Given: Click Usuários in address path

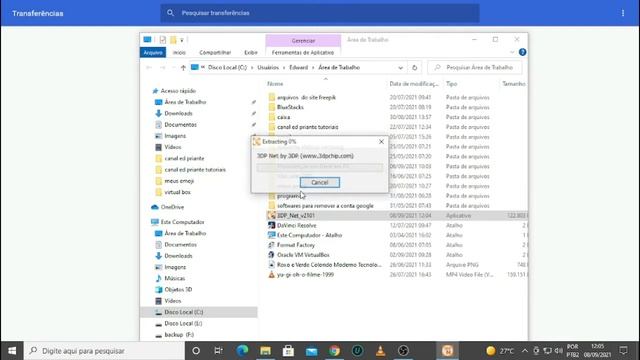Looking at the screenshot, I should pyautogui.click(x=268, y=68).
